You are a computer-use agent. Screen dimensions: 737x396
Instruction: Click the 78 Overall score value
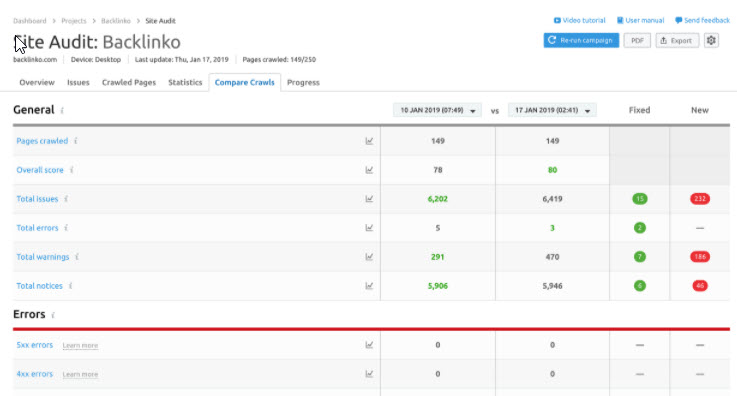438,170
